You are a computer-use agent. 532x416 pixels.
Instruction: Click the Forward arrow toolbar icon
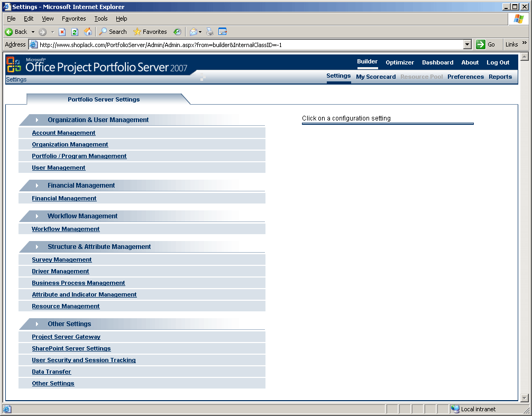42,32
